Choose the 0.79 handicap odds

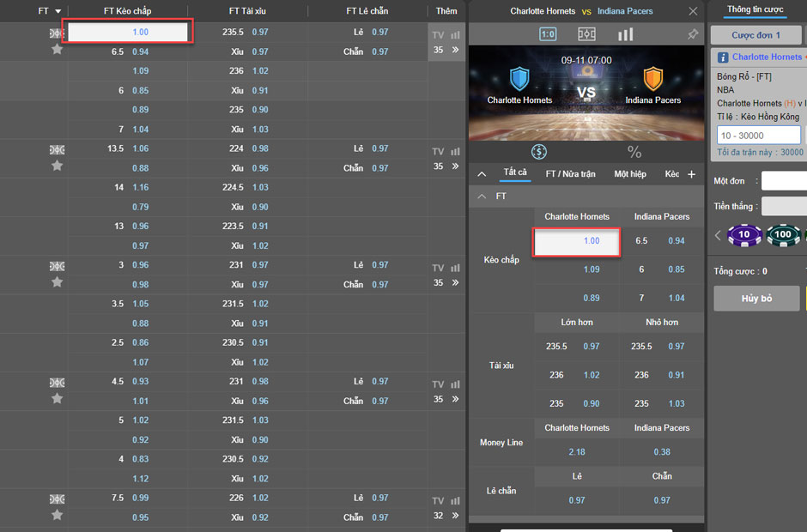(x=141, y=207)
